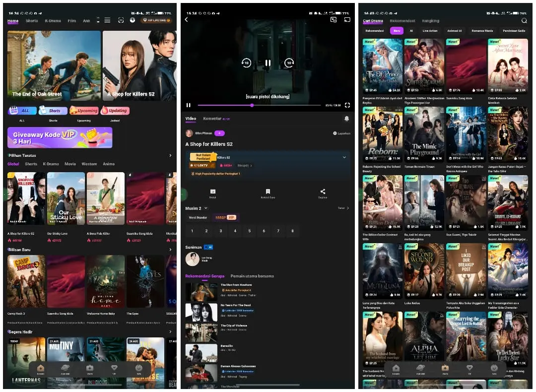Select episode 5 button
This screenshot has height=392, width=536.
[x=250, y=231]
